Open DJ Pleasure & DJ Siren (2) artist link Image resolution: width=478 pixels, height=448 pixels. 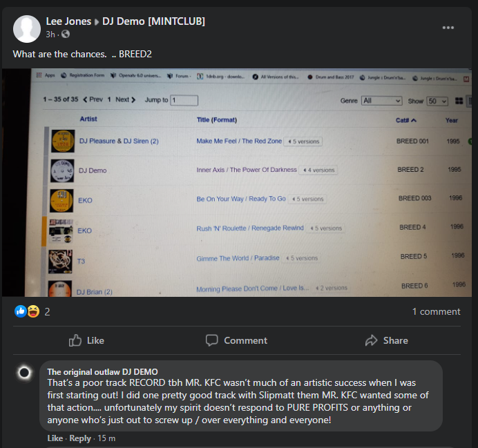(119, 141)
